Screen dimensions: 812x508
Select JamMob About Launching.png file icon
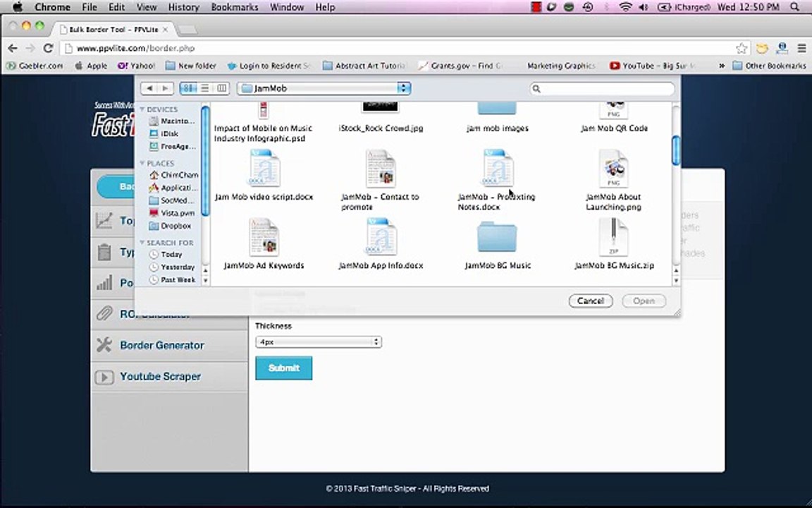tap(614, 169)
